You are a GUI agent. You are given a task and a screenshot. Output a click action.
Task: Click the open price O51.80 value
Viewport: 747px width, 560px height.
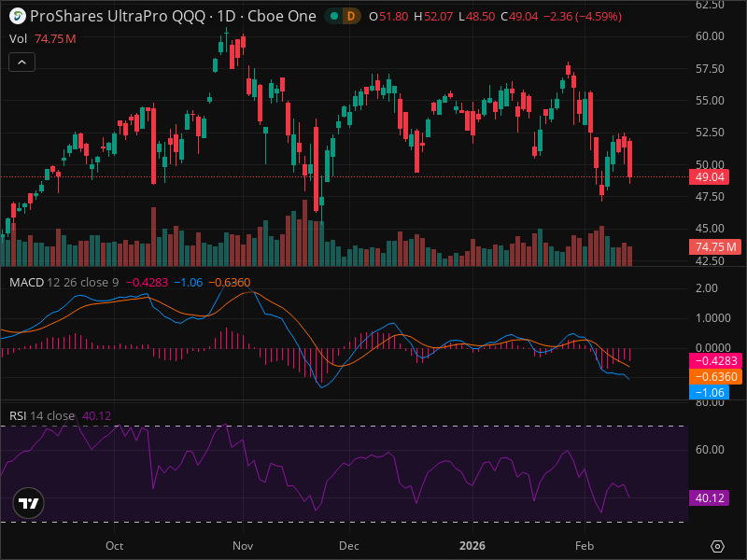click(388, 16)
